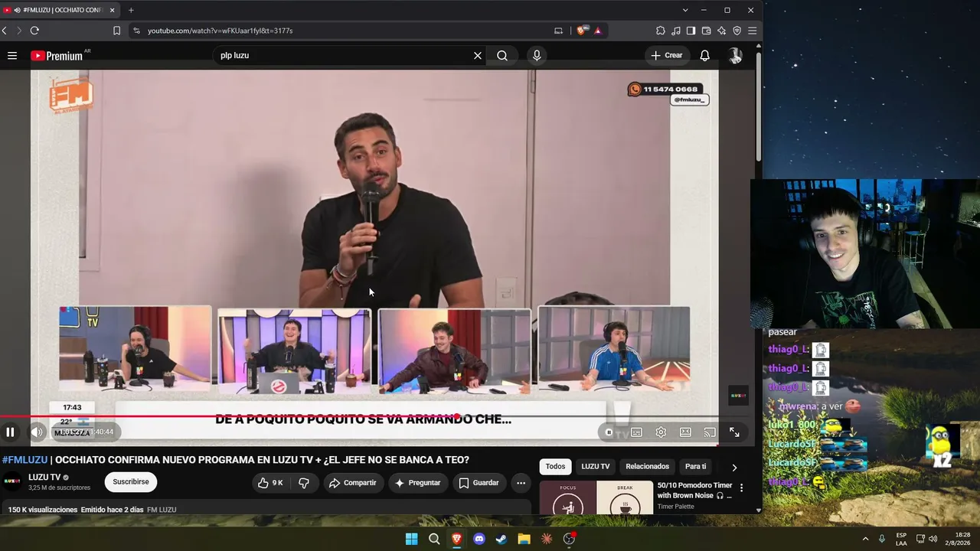Bookmark this page in the browser

[x=116, y=31]
